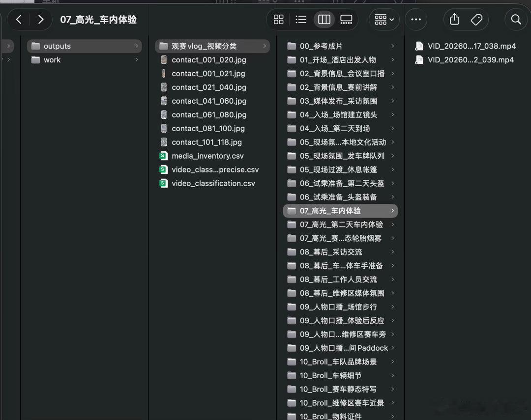This screenshot has height=420, width=531.
Task: Open the 10_Broll_车辆细节 folder
Action: point(340,376)
